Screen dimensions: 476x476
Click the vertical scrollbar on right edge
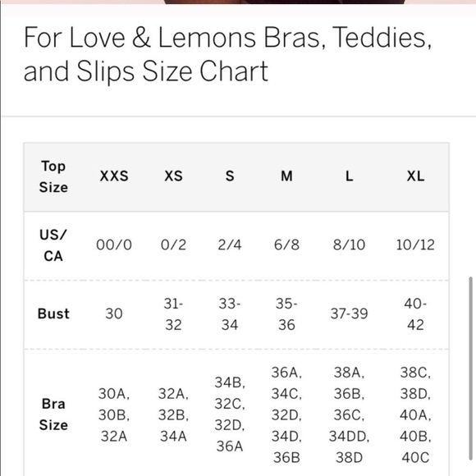tap(471, 368)
